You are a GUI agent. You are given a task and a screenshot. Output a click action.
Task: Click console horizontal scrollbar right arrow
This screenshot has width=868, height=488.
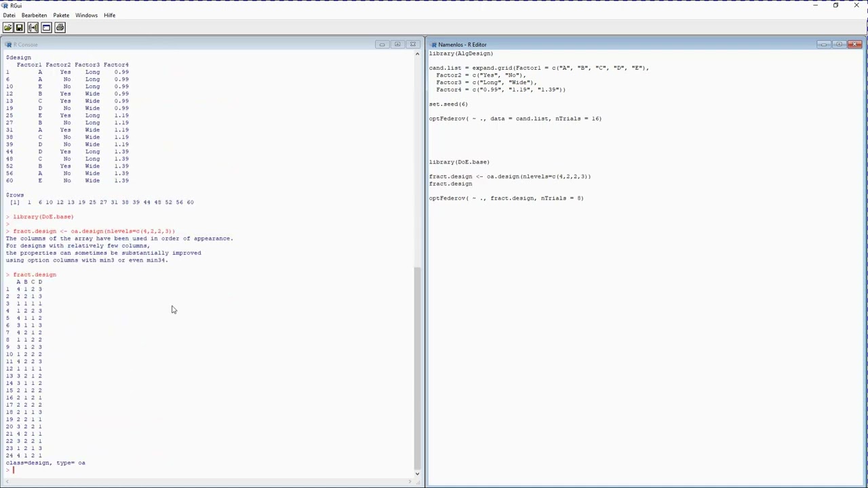click(410, 481)
